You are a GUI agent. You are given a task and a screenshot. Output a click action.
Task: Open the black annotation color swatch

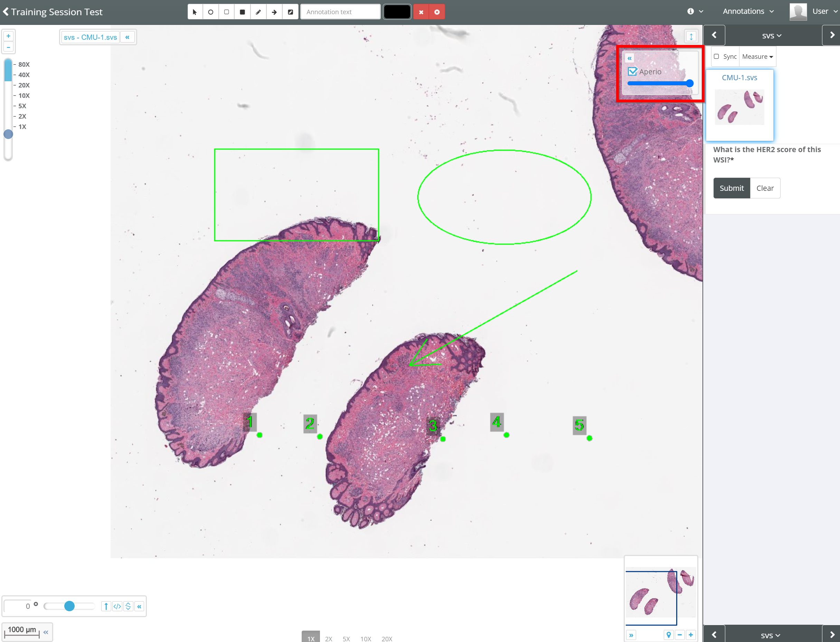tap(397, 12)
